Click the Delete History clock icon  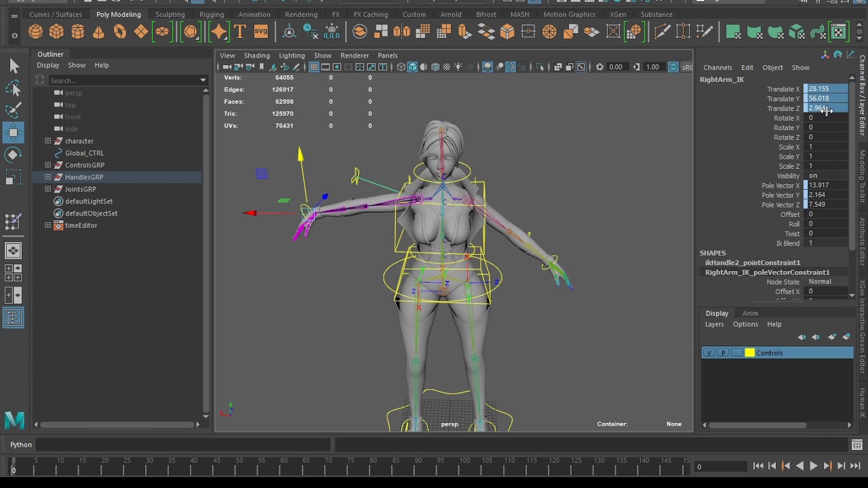(310, 31)
